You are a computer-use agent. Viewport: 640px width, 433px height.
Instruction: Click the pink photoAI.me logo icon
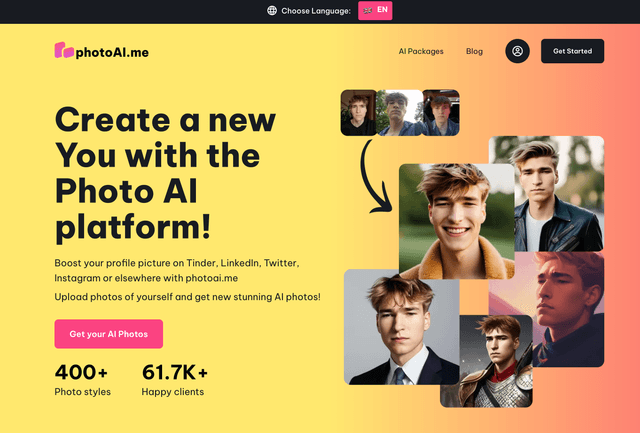point(64,50)
